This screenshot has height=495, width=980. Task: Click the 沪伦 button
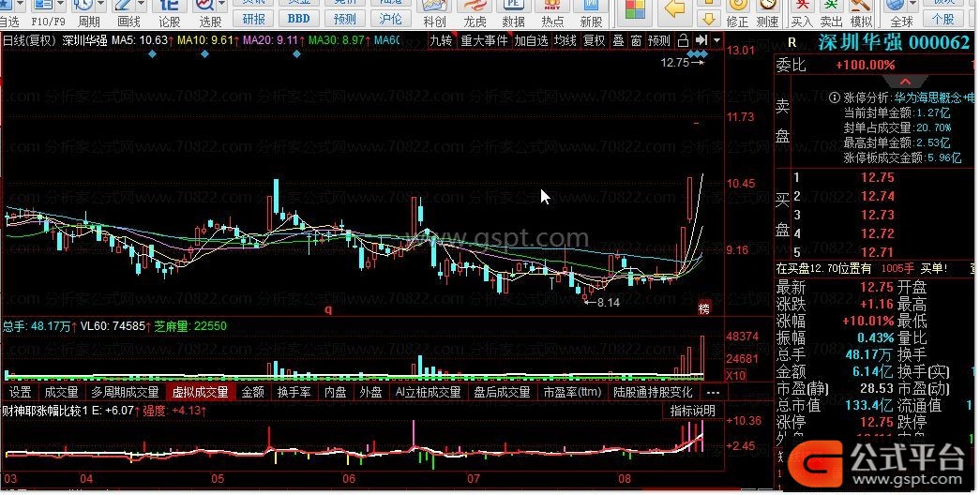pyautogui.click(x=390, y=19)
